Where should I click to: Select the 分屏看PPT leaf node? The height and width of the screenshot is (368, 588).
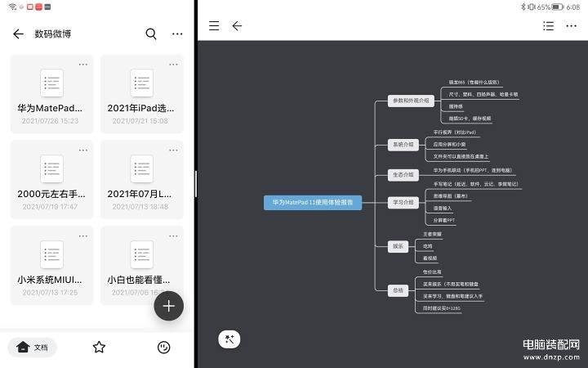pos(444,221)
